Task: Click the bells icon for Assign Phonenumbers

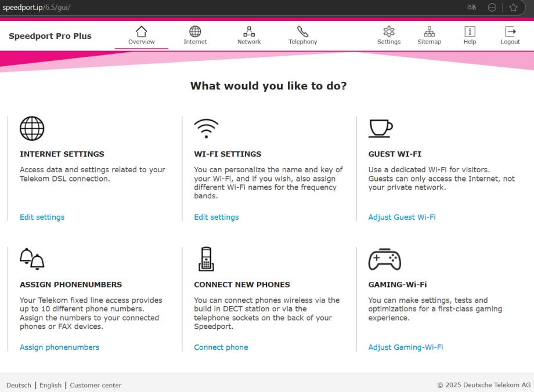Action: 32,259
